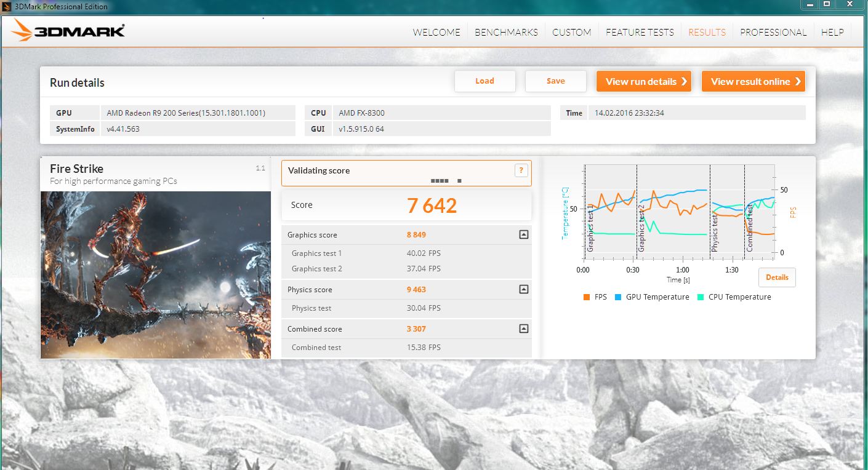868x470 pixels.
Task: Click the orange FPS legend swatch
Action: (x=586, y=297)
